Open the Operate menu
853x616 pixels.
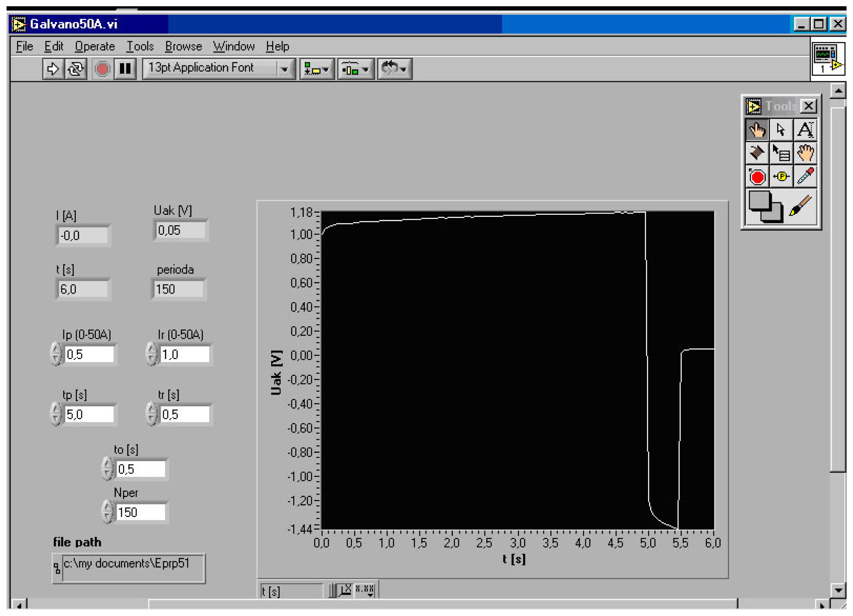coord(95,46)
